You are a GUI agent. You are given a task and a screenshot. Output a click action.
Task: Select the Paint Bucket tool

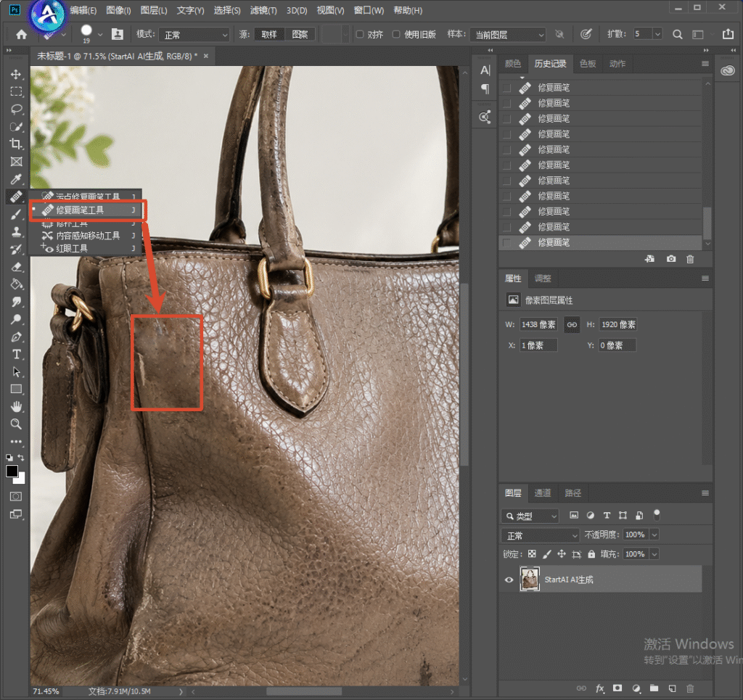(16, 284)
